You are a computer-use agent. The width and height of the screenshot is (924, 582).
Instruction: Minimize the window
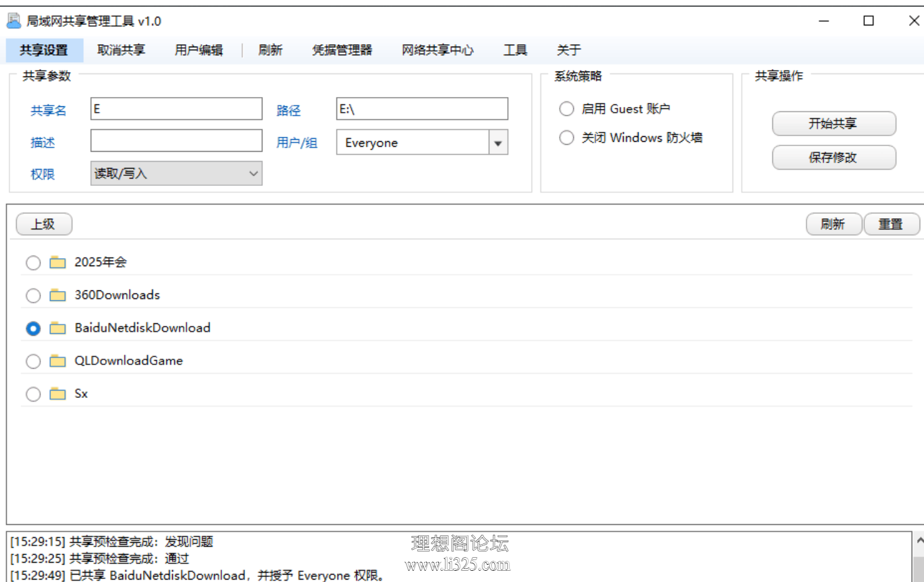(x=824, y=21)
